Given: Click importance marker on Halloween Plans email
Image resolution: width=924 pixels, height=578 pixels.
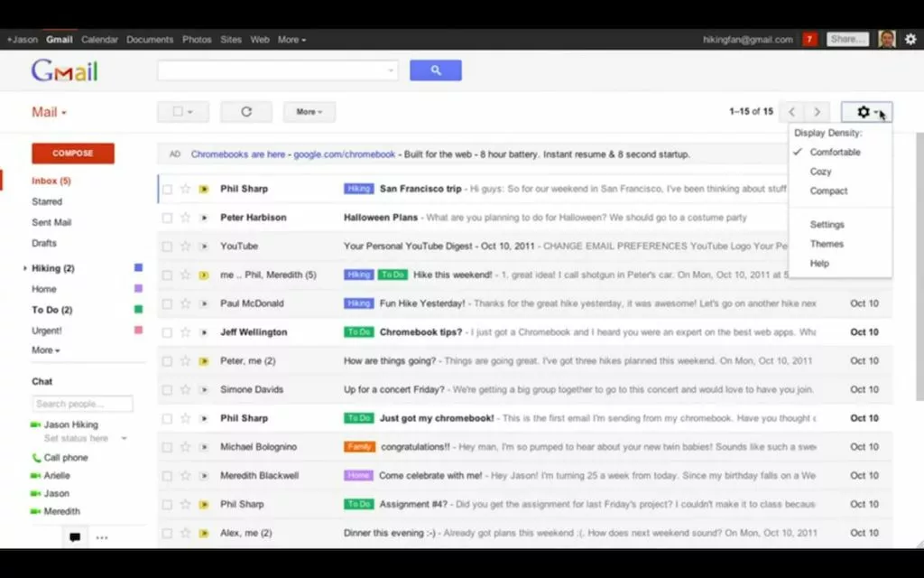Looking at the screenshot, I should (x=204, y=218).
